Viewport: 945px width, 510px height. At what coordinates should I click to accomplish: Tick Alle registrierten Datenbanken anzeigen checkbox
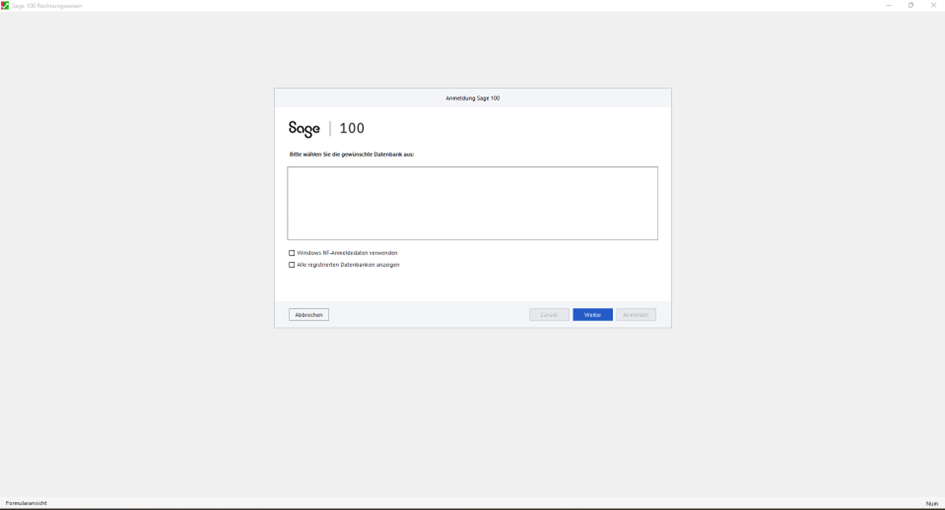tap(292, 265)
